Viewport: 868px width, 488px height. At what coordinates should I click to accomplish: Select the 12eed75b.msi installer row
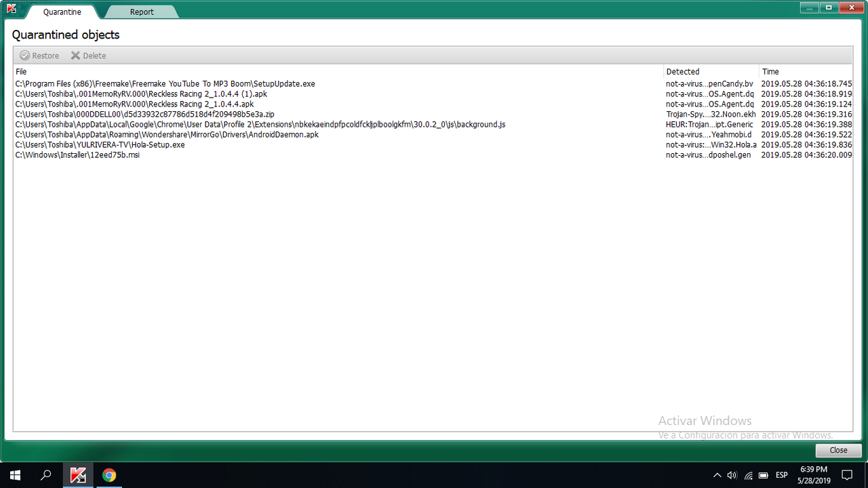pos(433,155)
